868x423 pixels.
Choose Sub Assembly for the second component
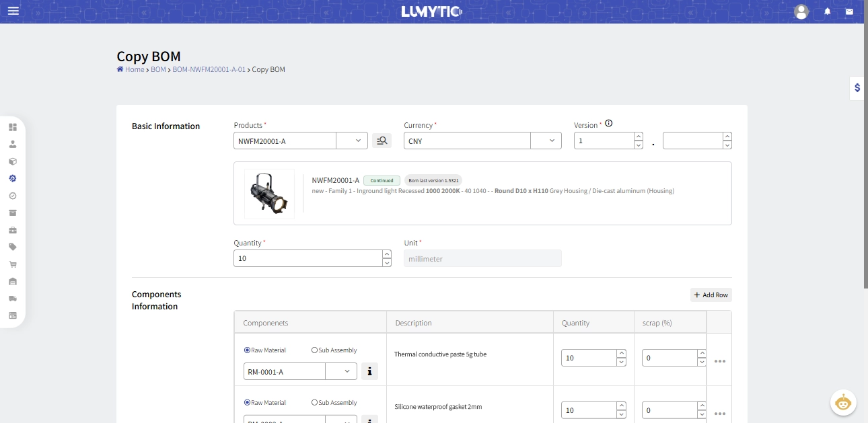314,402
